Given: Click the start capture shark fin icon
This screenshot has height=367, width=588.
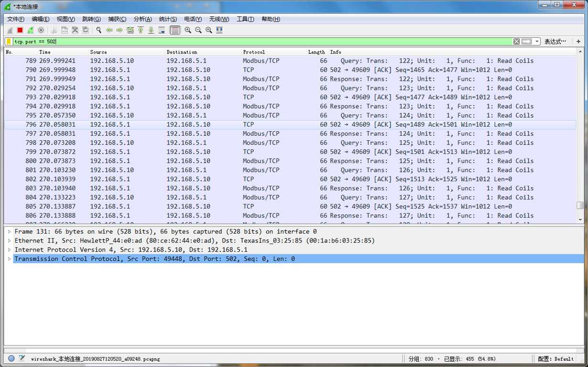Looking at the screenshot, I should tap(10, 30).
